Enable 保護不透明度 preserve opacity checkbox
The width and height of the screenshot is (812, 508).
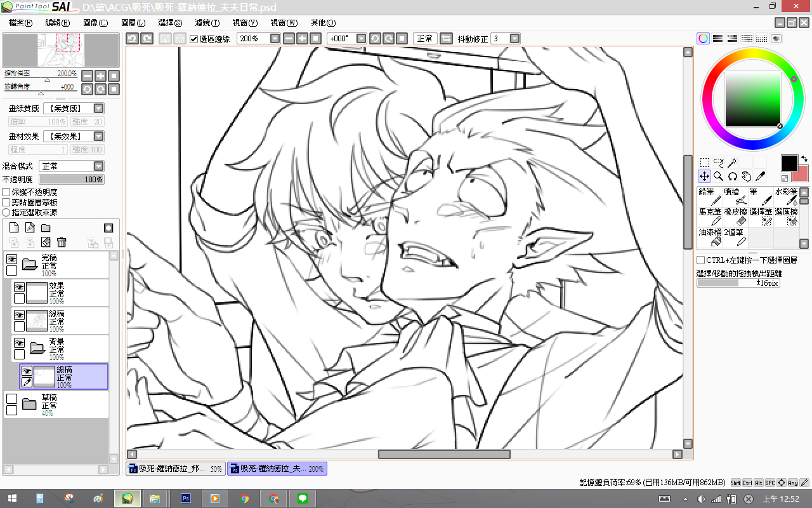click(x=6, y=192)
